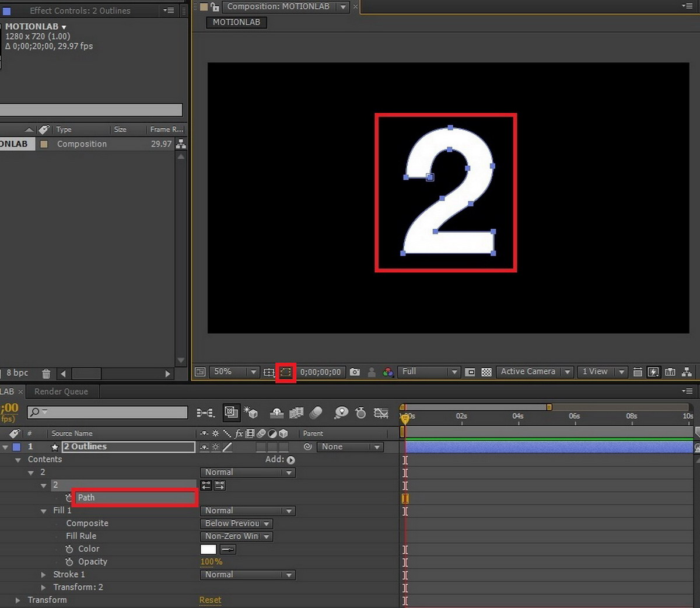Toggle the Live Update timeline icon

coord(231,413)
